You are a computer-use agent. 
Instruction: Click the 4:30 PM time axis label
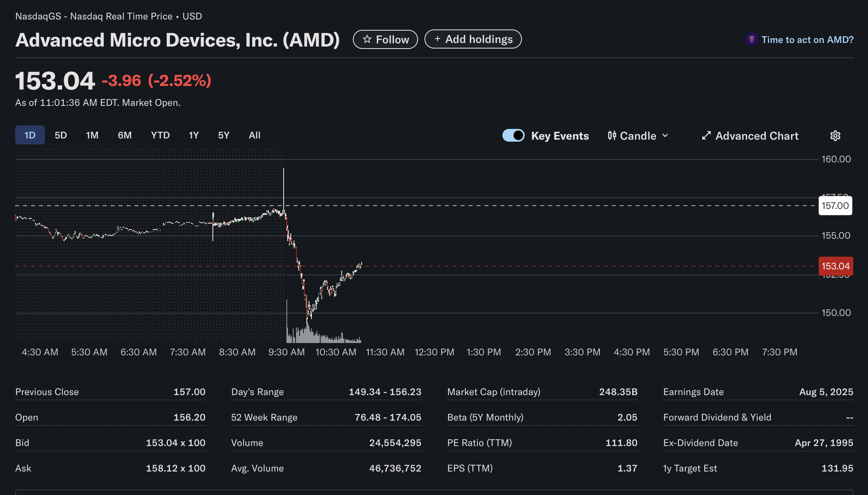(x=632, y=352)
